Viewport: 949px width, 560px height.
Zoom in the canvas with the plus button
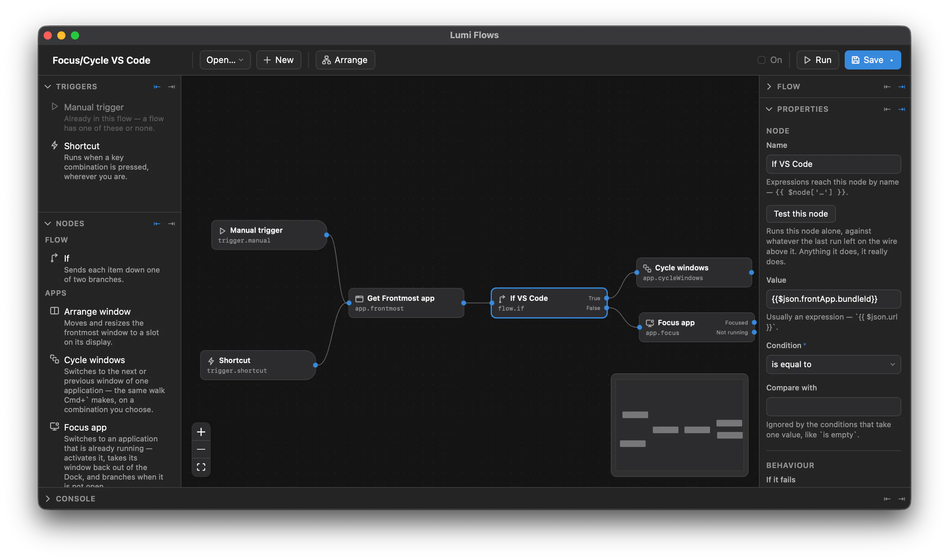coord(201,432)
